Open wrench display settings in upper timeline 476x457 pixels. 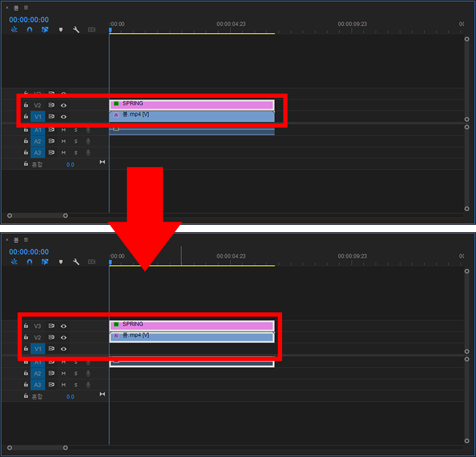click(x=76, y=30)
